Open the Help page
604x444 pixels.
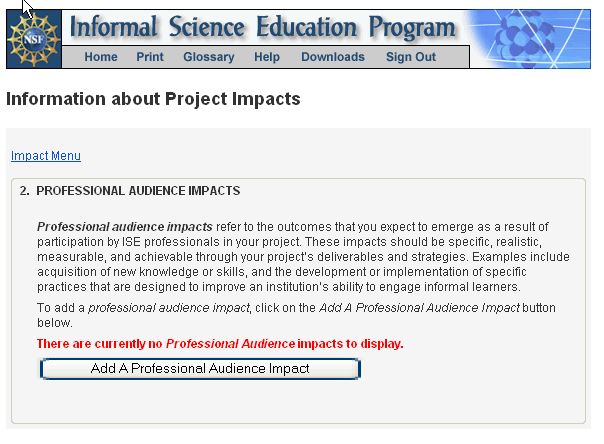[267, 57]
